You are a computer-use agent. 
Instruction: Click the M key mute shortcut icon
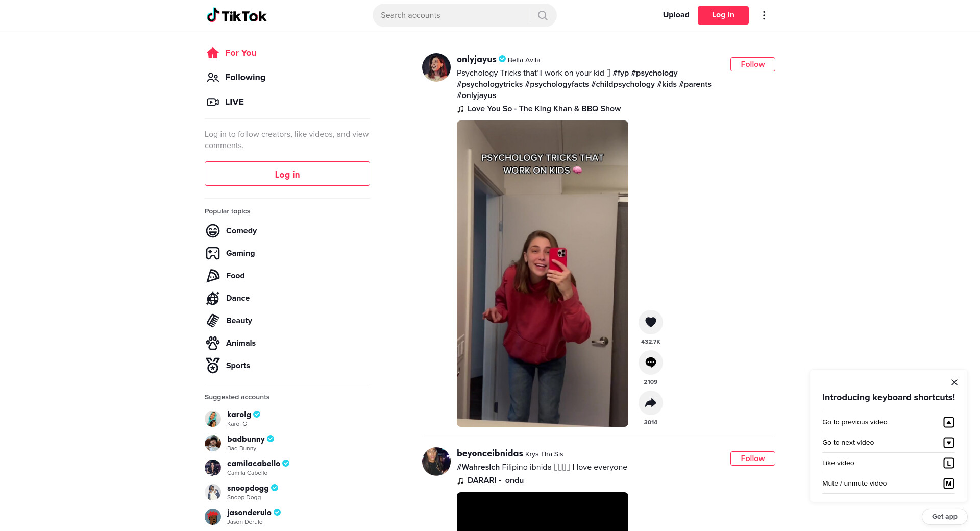pyautogui.click(x=948, y=484)
